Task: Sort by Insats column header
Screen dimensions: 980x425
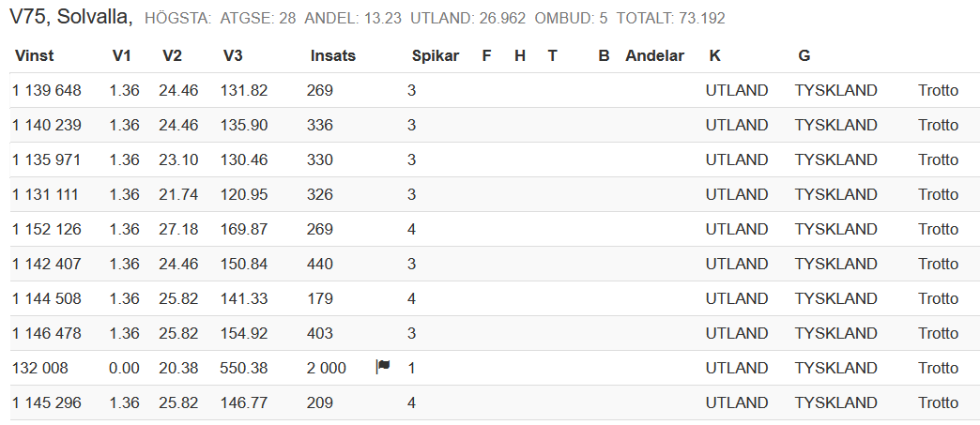Action: point(333,55)
